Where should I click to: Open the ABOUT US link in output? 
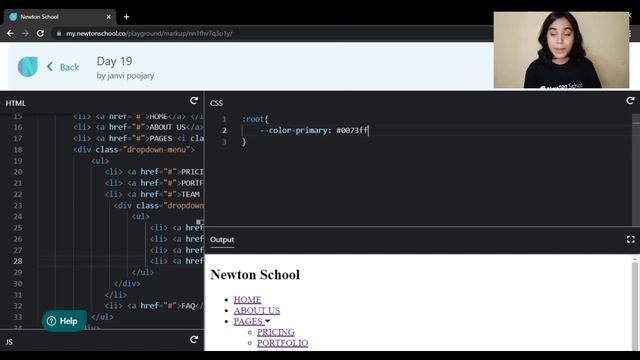257,311
